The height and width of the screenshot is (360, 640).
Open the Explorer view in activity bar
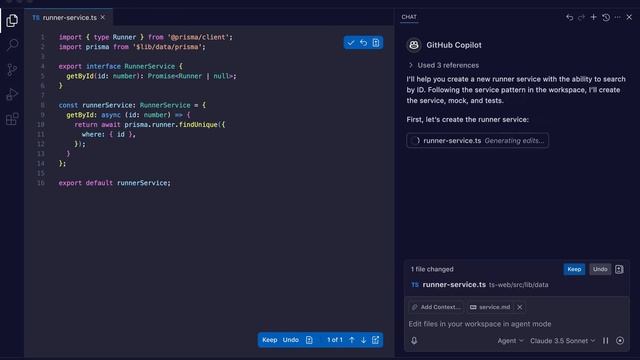(x=12, y=20)
